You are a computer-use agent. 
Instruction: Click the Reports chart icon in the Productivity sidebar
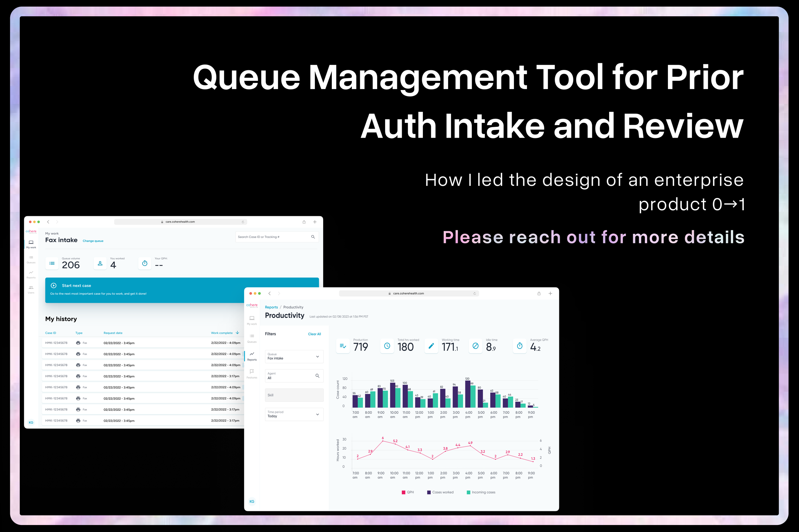coord(252,354)
